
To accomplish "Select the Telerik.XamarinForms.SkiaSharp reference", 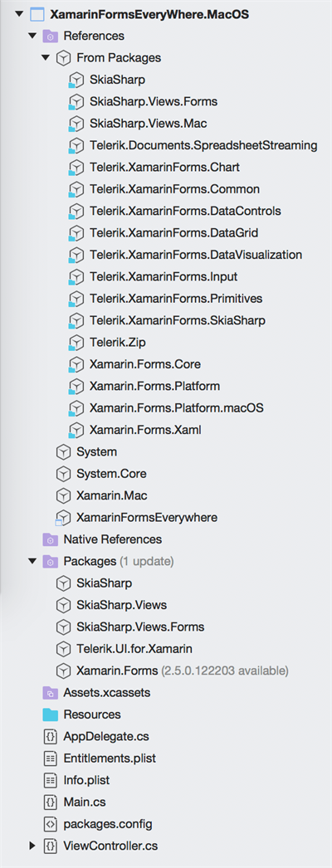I will click(x=177, y=321).
